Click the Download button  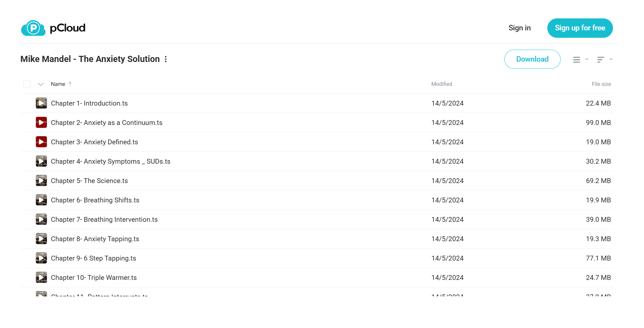click(x=532, y=59)
